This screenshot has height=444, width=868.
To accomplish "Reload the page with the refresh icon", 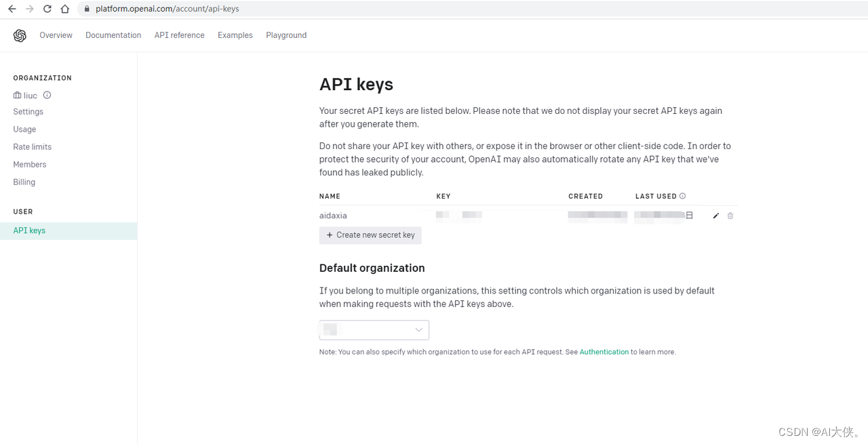I will 47,9.
